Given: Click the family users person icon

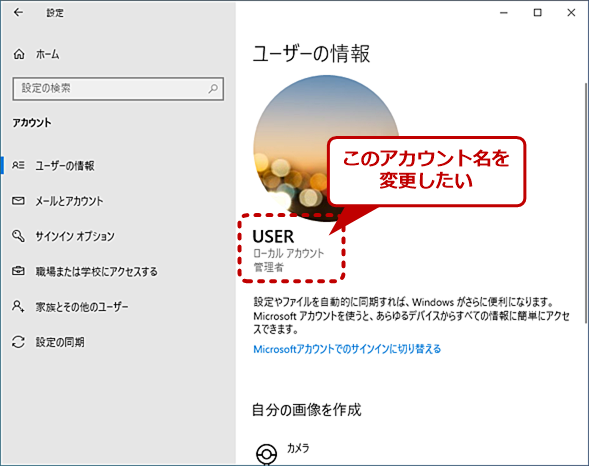Looking at the screenshot, I should (x=18, y=306).
